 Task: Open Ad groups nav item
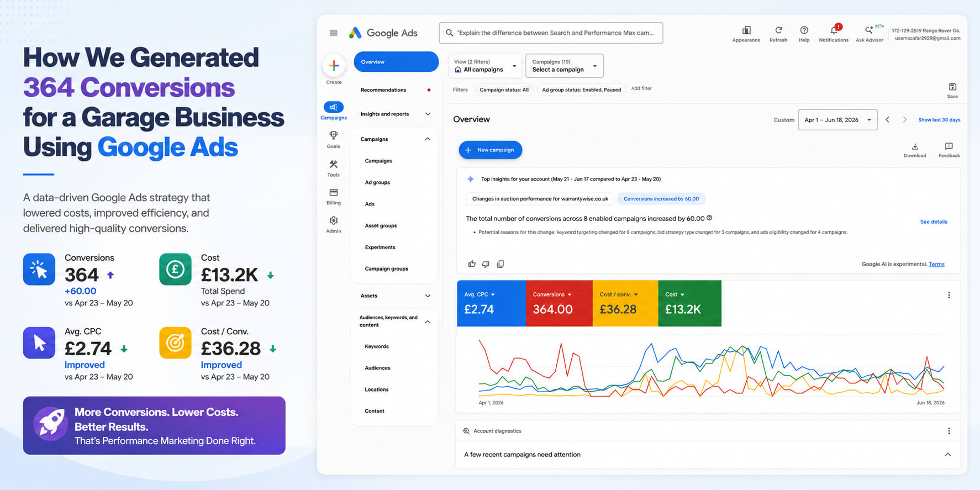pyautogui.click(x=377, y=182)
